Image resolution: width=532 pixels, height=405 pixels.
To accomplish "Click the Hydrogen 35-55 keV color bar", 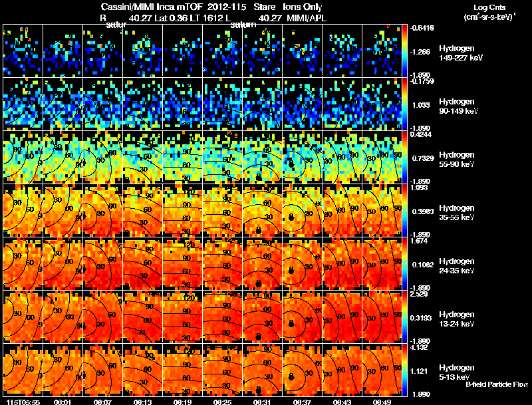I will pos(404,211).
